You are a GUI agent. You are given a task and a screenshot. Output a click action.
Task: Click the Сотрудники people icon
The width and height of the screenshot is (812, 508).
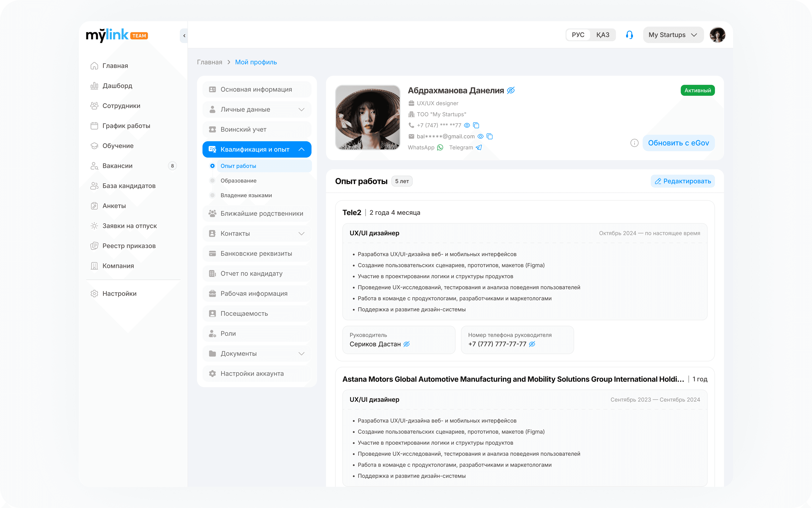[94, 106]
